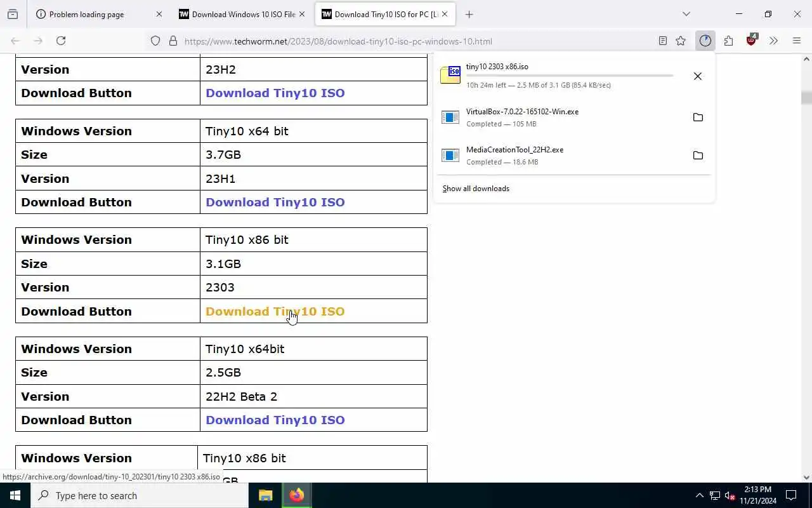Show more tools overflow chevron
The height and width of the screenshot is (508, 812).
tap(773, 41)
